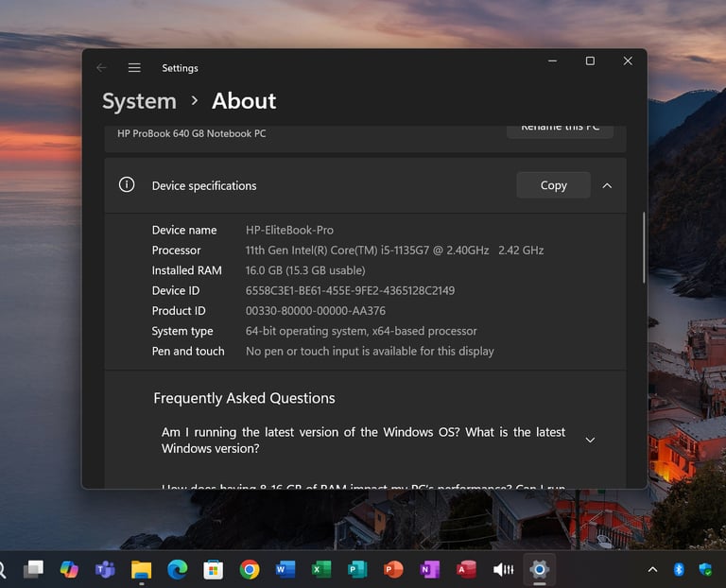Open the Settings hamburger navigation menu
The image size is (726, 588).
[134, 68]
